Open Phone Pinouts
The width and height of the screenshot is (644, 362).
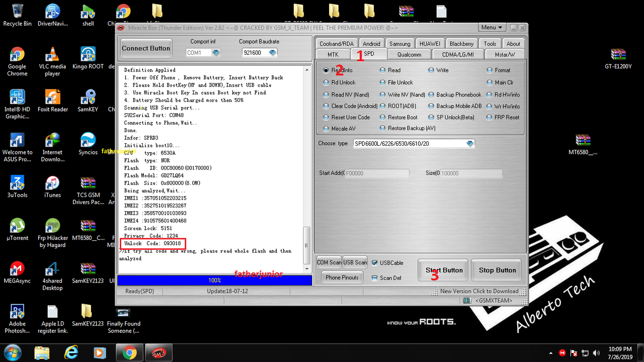point(342,278)
